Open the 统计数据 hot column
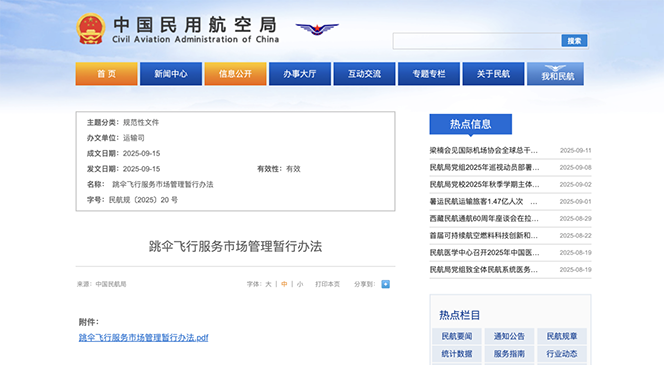 (x=456, y=354)
